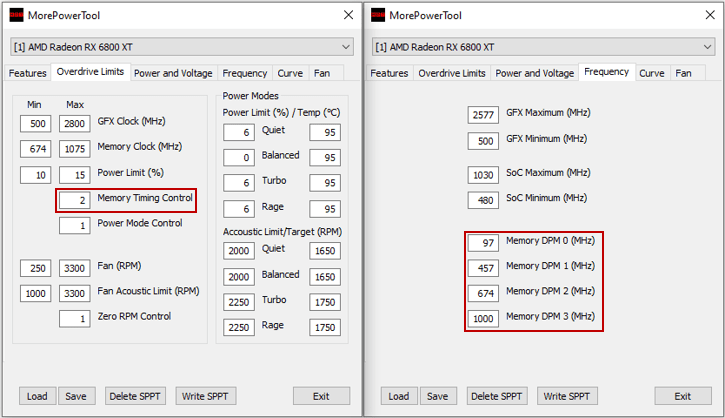Click Fan (RPM) minimum field showing 250

coord(36,268)
